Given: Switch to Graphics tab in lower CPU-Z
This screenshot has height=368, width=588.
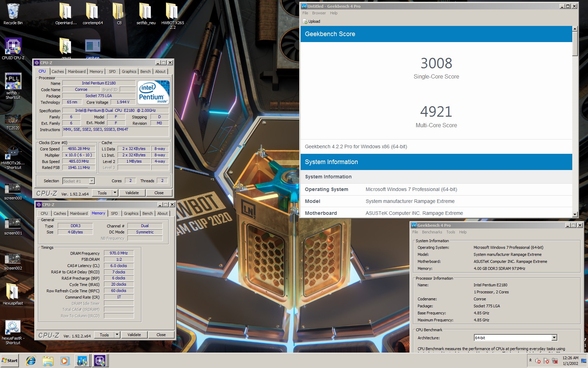Looking at the screenshot, I should click(x=131, y=213).
